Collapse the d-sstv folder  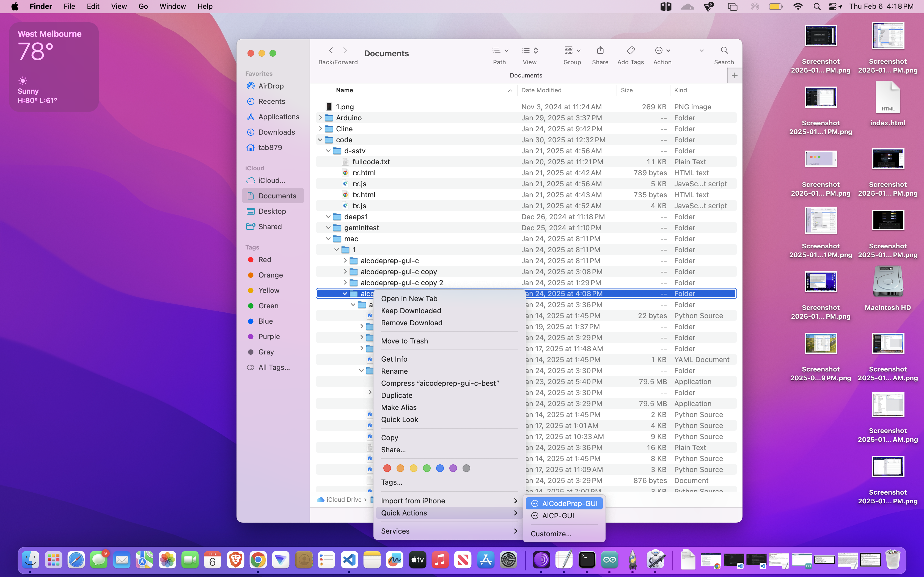coord(328,151)
